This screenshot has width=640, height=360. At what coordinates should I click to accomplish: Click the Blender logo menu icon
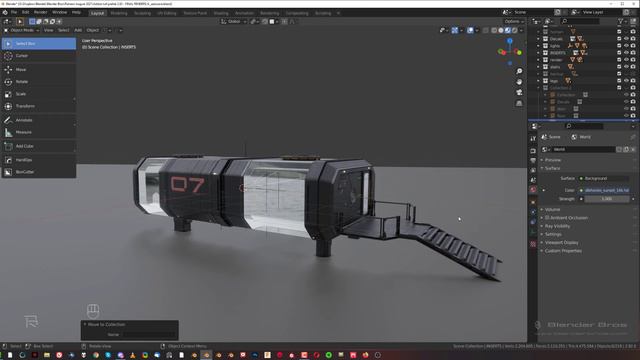(x=5, y=13)
